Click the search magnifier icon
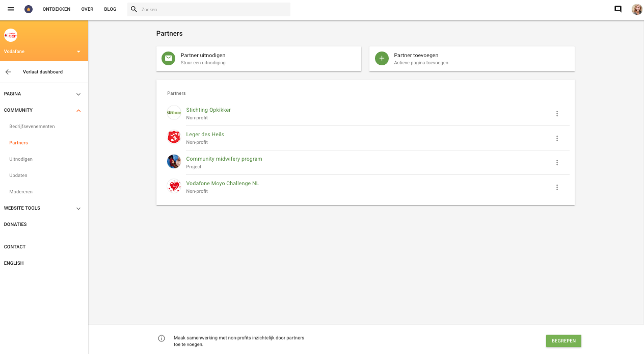This screenshot has height=354, width=644. [x=134, y=9]
